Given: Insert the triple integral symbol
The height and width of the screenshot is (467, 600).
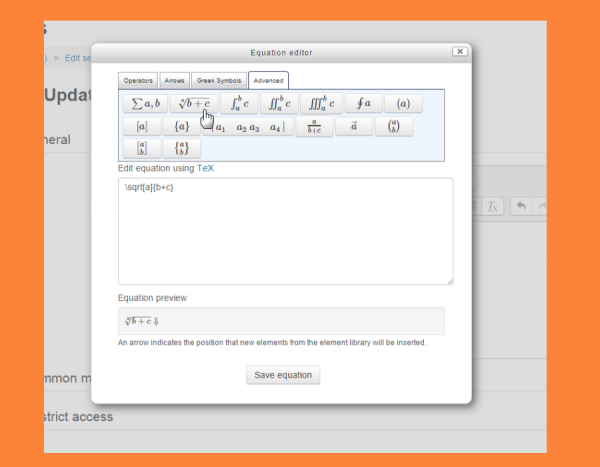Looking at the screenshot, I should (x=330, y=103).
